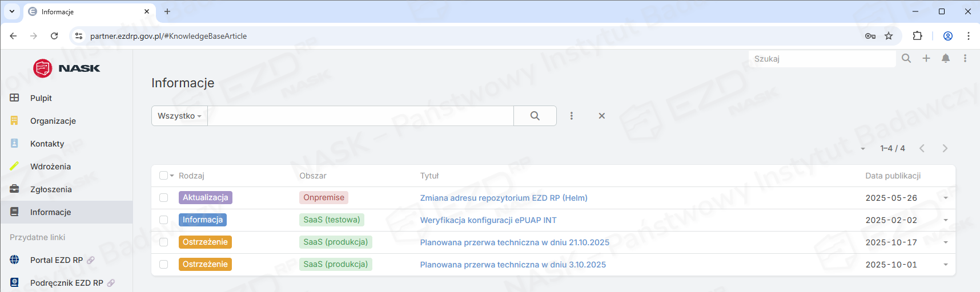Image resolution: width=980 pixels, height=292 pixels.
Task: Open Zgłoszenia section
Action: point(51,189)
